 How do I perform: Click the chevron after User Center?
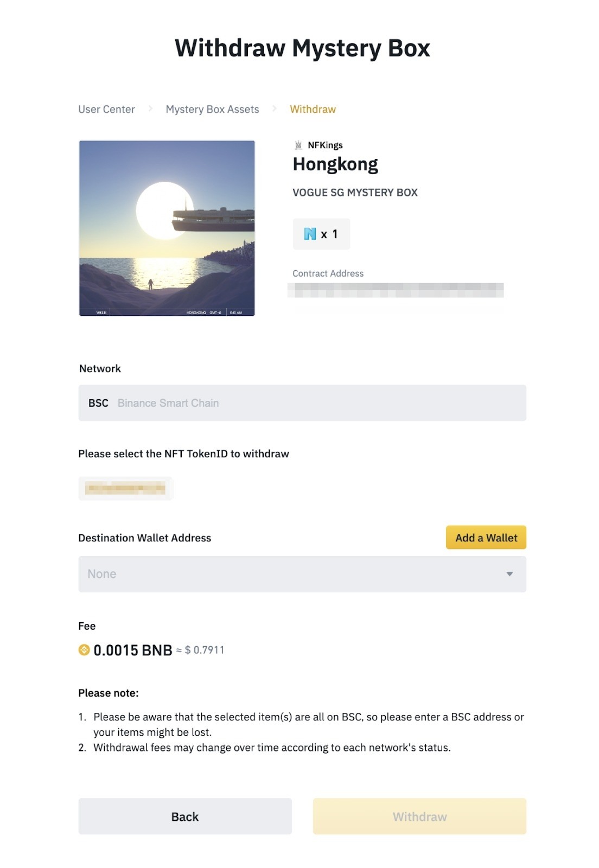click(150, 109)
